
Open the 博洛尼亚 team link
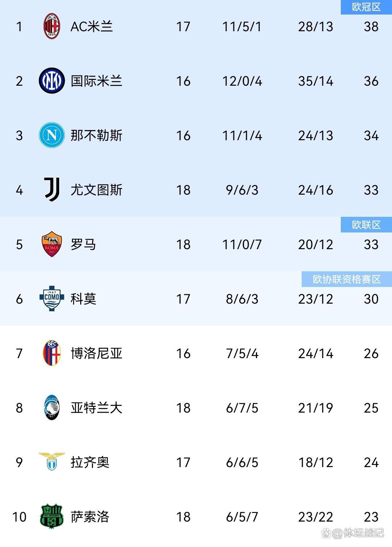click(x=96, y=353)
